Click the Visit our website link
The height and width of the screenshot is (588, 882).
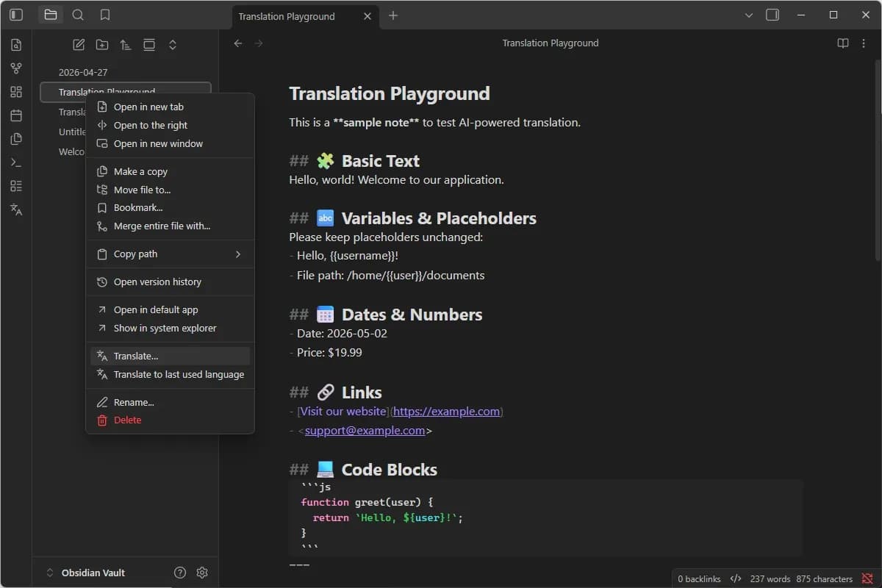[x=343, y=412]
